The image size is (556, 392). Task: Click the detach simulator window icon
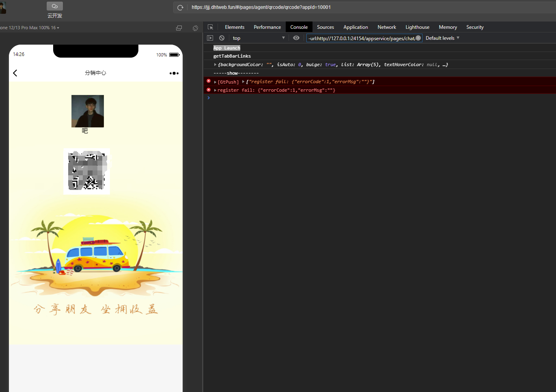[x=179, y=28]
